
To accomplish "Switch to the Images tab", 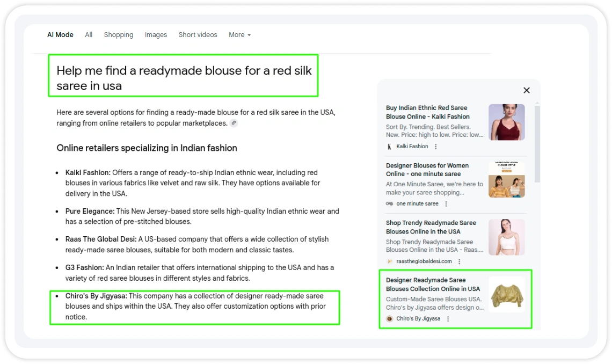I will tap(156, 35).
